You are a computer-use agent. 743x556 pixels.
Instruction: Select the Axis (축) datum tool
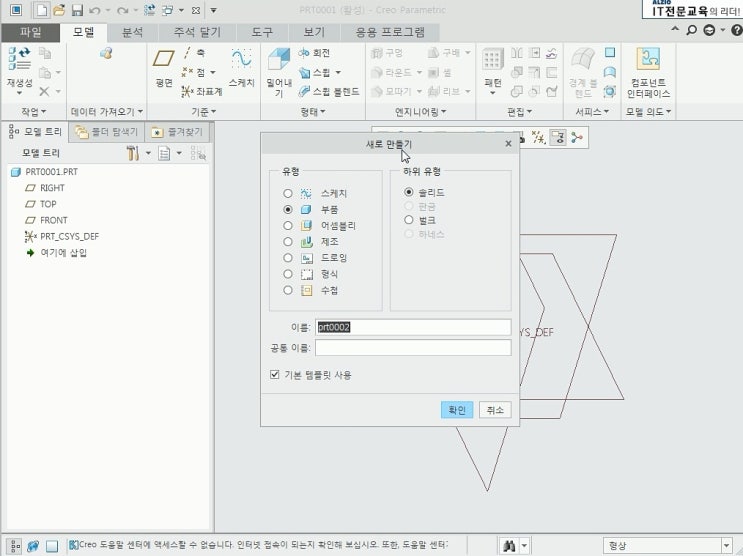(193, 53)
